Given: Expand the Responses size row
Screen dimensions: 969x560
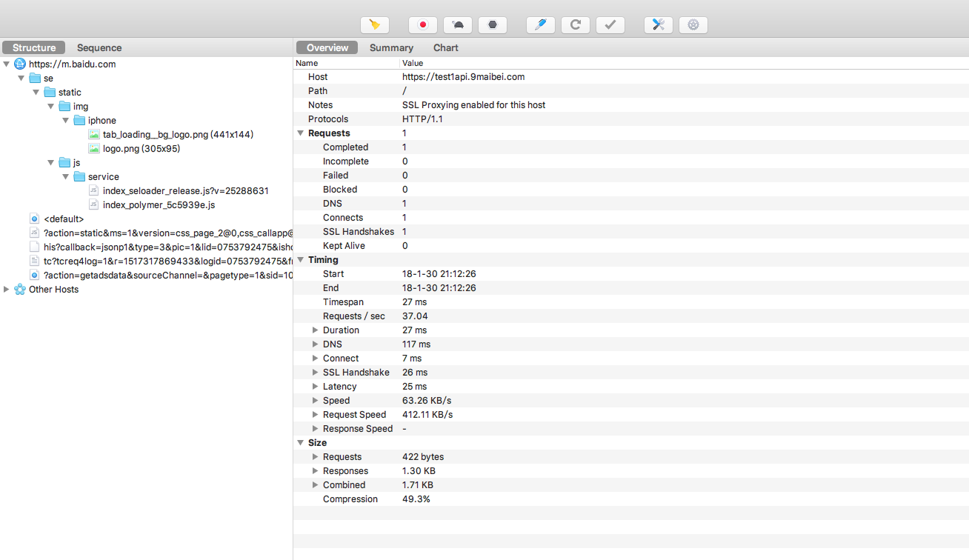Looking at the screenshot, I should point(316,471).
